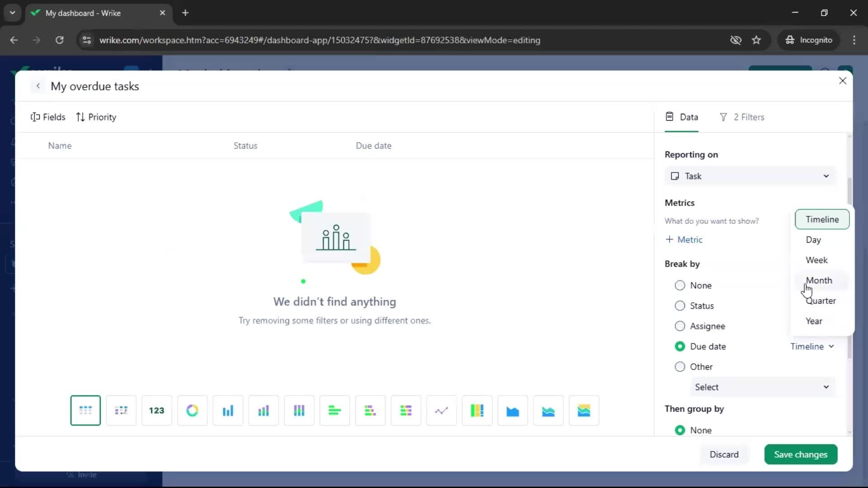Click the Discard button
Screen dimensions: 868x488
pyautogui.click(x=724, y=455)
